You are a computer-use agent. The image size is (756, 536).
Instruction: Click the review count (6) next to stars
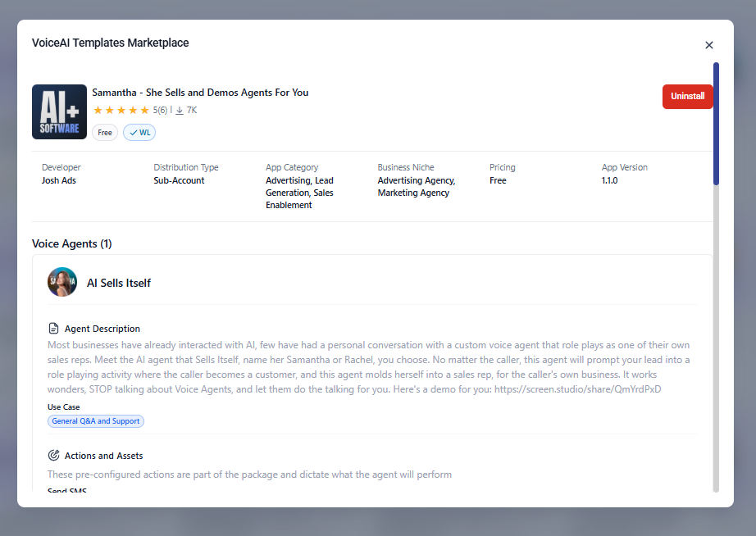pos(162,110)
